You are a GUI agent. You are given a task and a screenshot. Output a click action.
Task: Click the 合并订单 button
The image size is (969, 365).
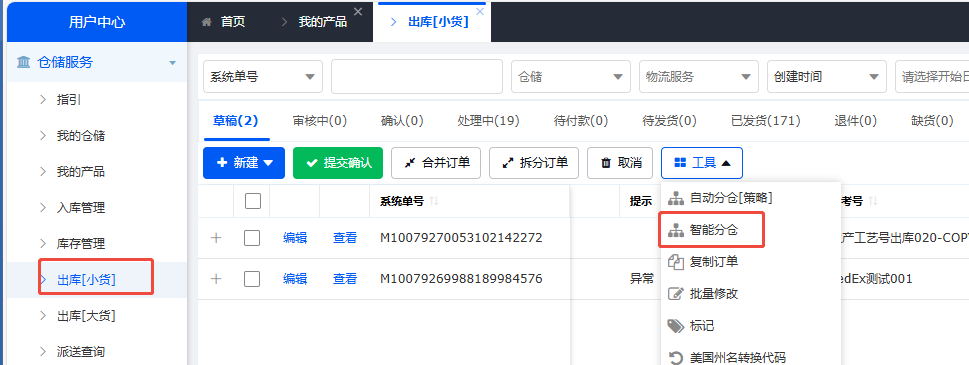436,163
